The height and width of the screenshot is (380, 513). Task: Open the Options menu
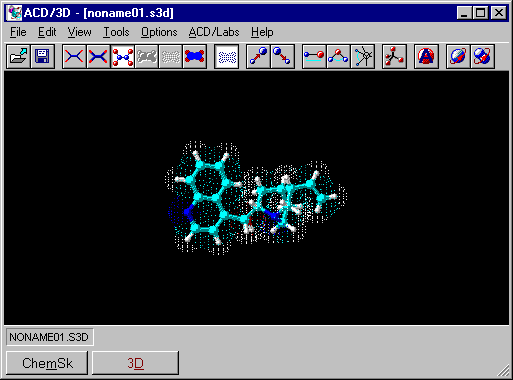click(159, 32)
